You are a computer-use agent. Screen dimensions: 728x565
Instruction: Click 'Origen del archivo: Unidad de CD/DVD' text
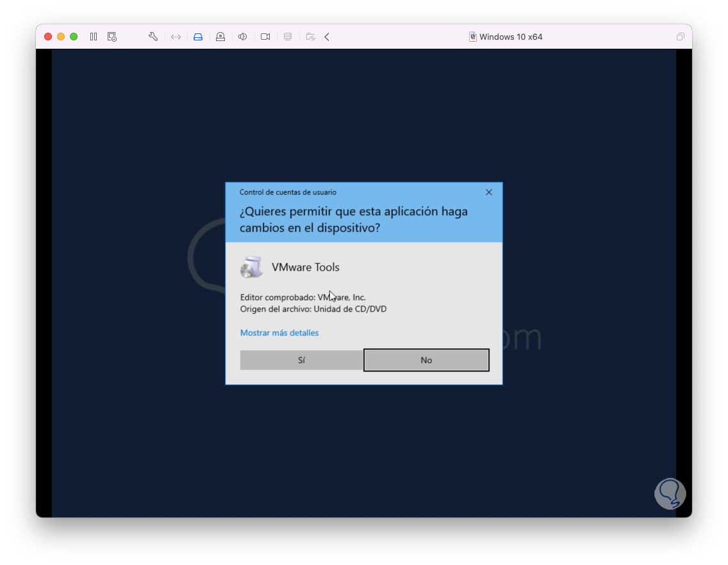pyautogui.click(x=313, y=309)
